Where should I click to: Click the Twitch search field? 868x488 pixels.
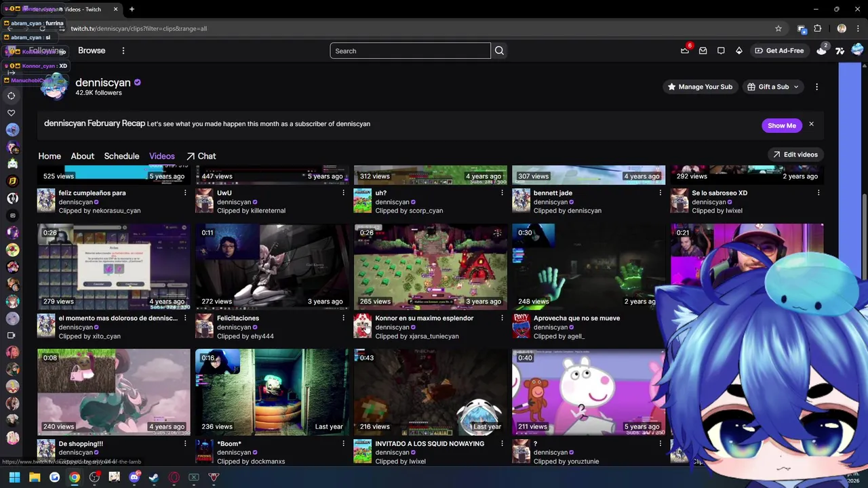pyautogui.click(x=410, y=51)
